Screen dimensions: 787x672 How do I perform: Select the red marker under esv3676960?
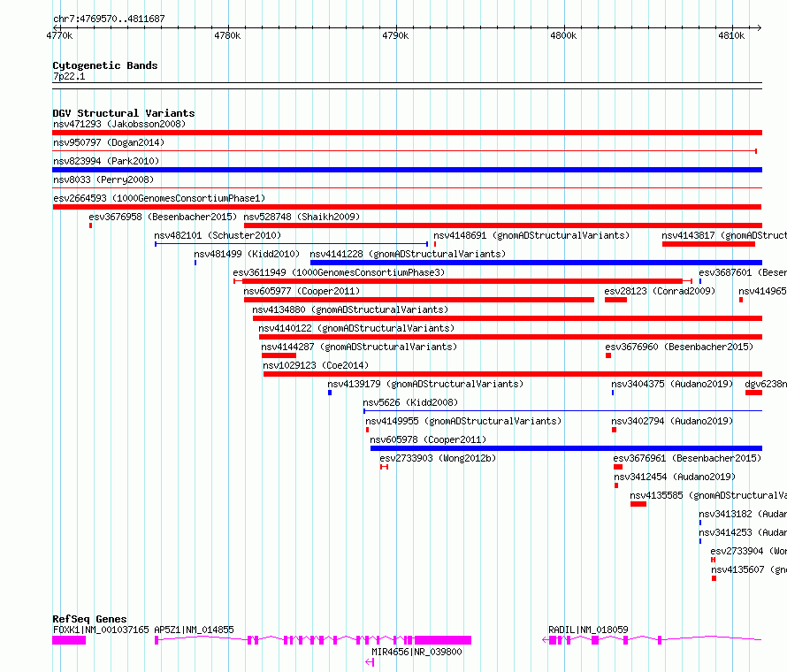click(608, 355)
